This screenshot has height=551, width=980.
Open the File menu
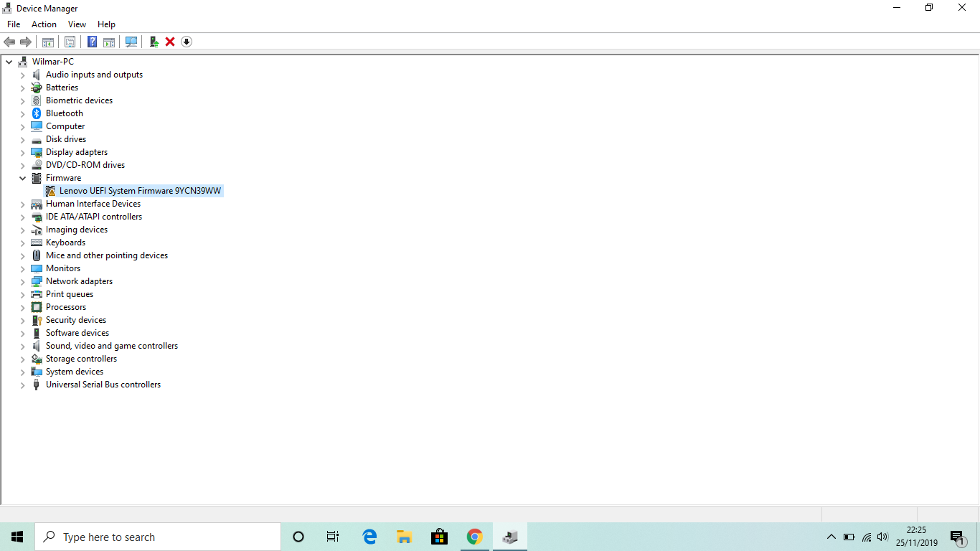click(14, 24)
